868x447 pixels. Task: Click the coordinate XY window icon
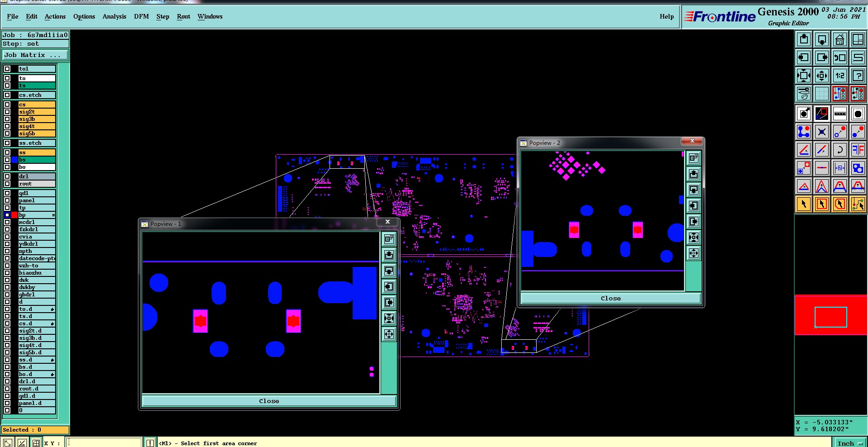click(858, 39)
